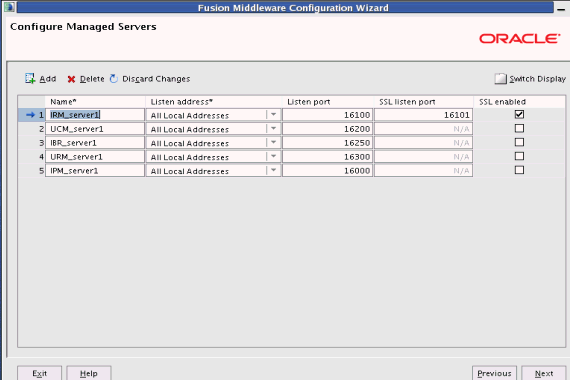Click the Listen address column header
This screenshot has width=570, height=380.
(213, 102)
